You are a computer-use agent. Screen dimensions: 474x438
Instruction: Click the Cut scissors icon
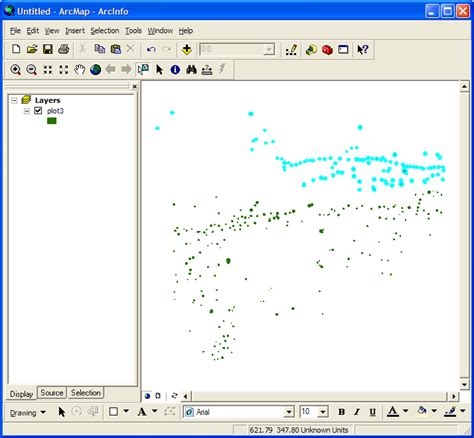tap(82, 49)
